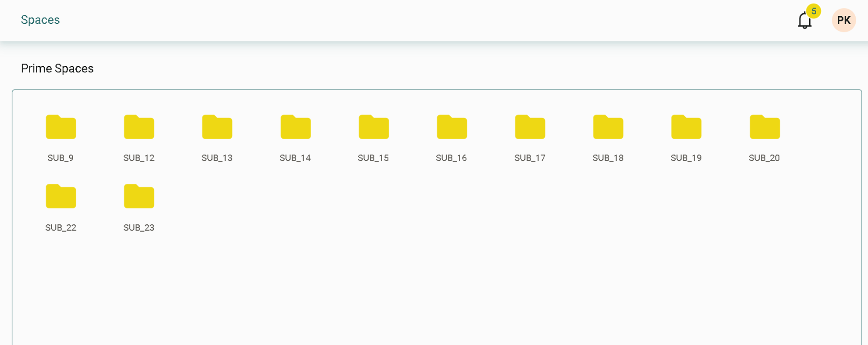Go to Spaces home link

[x=40, y=20]
